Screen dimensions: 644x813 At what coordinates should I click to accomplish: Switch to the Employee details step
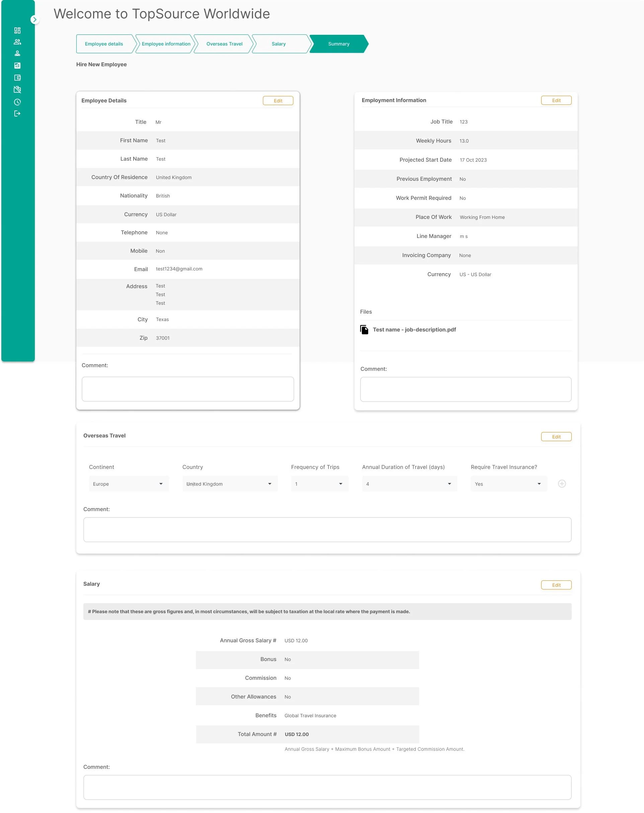tap(104, 44)
